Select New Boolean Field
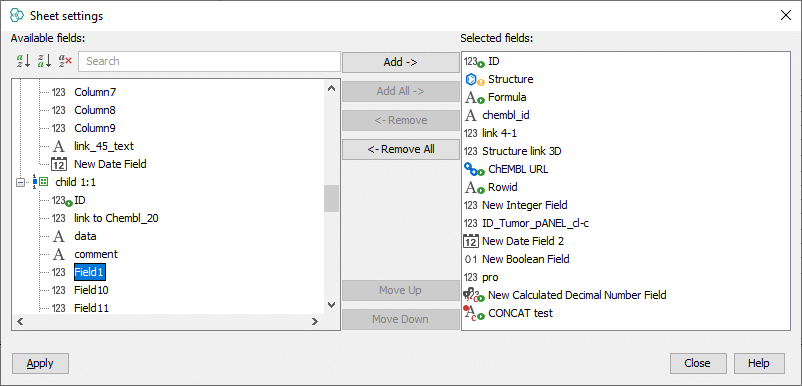The image size is (802, 386). tap(526, 259)
